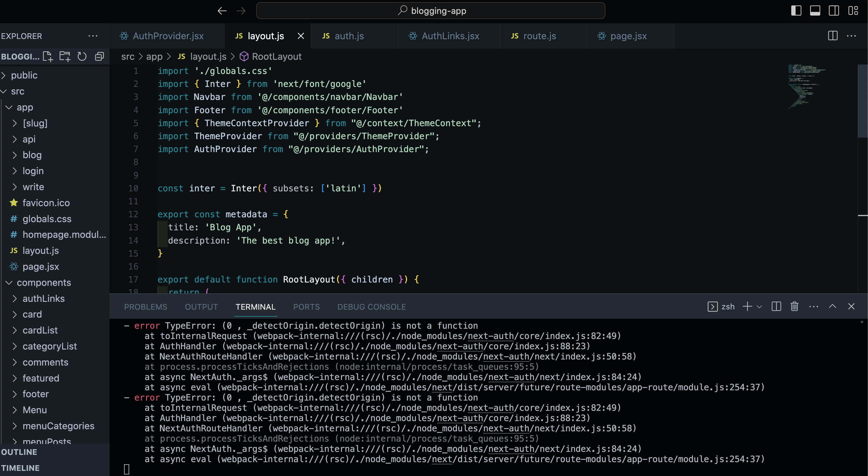Screen dimensions: 868x476
Task: Split the editor right
Action: [x=832, y=36]
